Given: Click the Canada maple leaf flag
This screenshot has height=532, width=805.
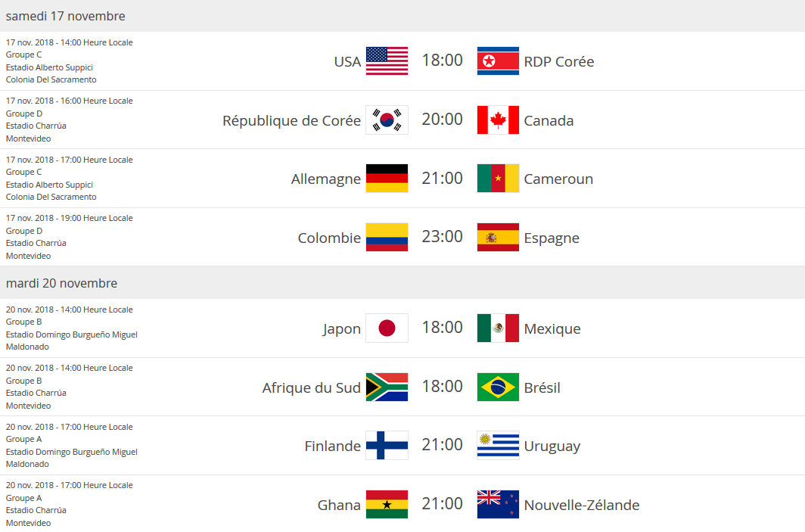Looking at the screenshot, I should pos(498,120).
